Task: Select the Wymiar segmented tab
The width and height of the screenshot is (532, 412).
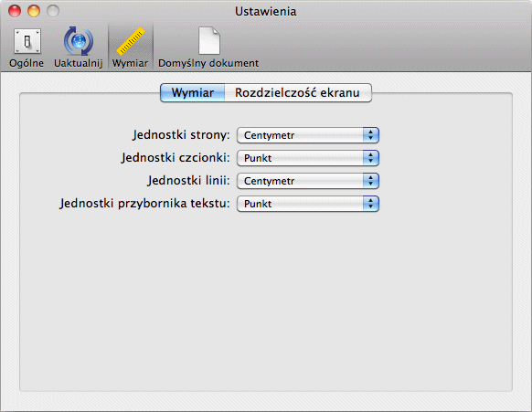Action: pos(192,92)
